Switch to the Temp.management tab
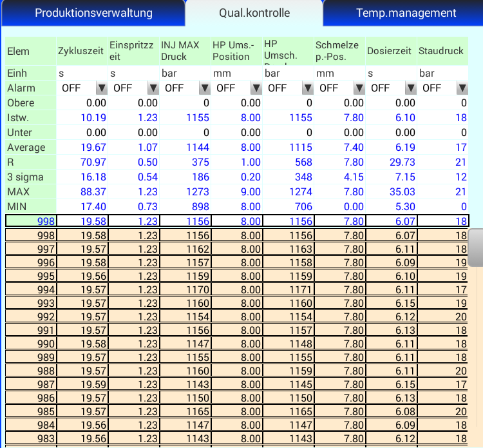This screenshot has height=448, width=483. tap(406, 13)
